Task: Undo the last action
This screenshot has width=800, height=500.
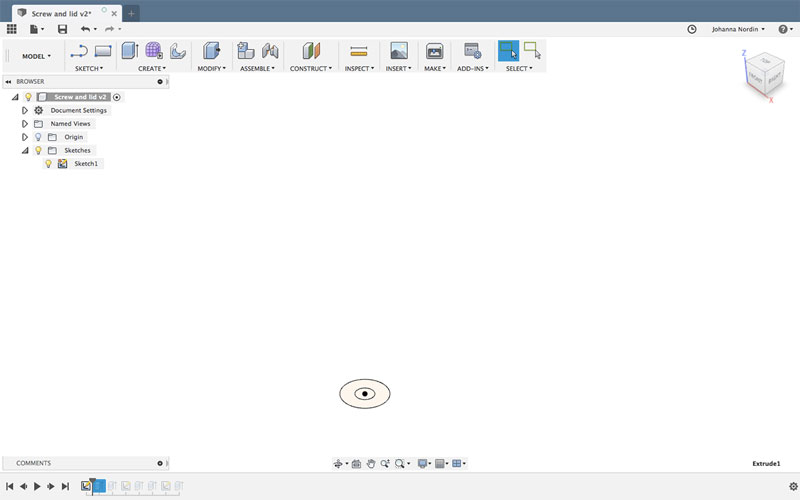Action: click(85, 29)
